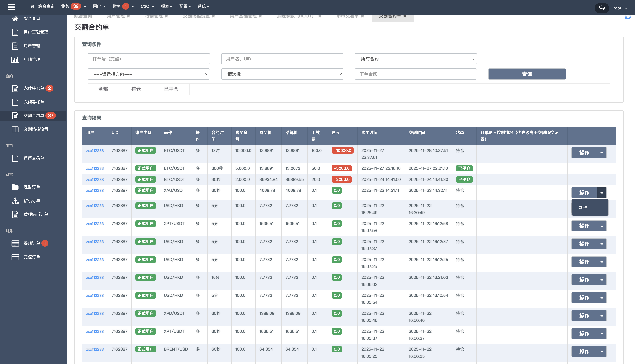
Task: Click the hamburger menu icon
Action: (x=11, y=7)
